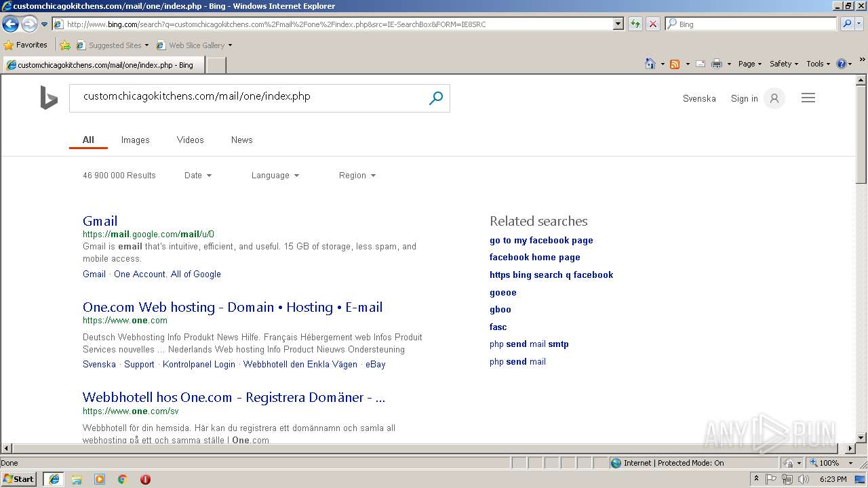The height and width of the screenshot is (488, 868).
Task: Open the One Account. All of Google sublink
Action: coord(167,274)
